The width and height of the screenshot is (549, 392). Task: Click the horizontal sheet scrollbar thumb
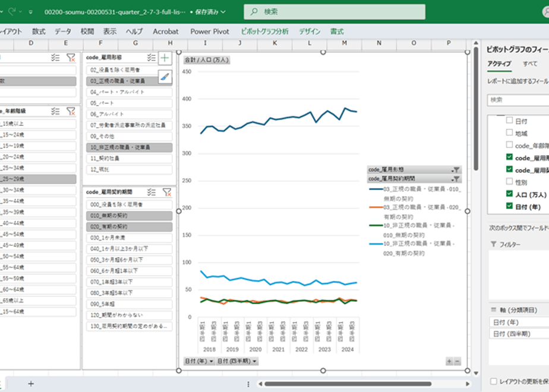[x=348, y=384]
